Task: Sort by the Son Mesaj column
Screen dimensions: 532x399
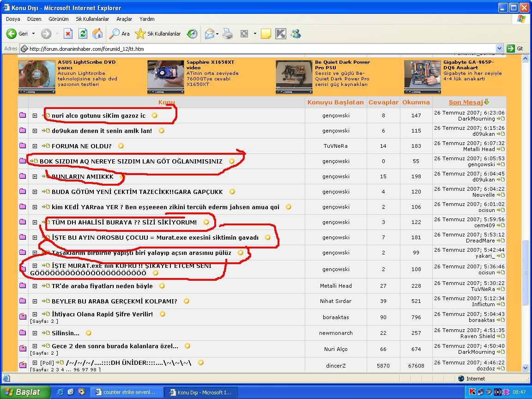Action: [465, 102]
